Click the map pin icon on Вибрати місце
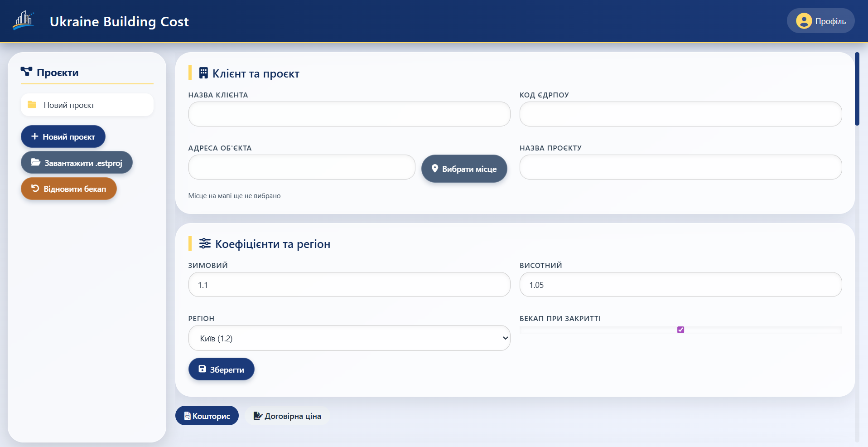868x447 pixels. pyautogui.click(x=435, y=169)
